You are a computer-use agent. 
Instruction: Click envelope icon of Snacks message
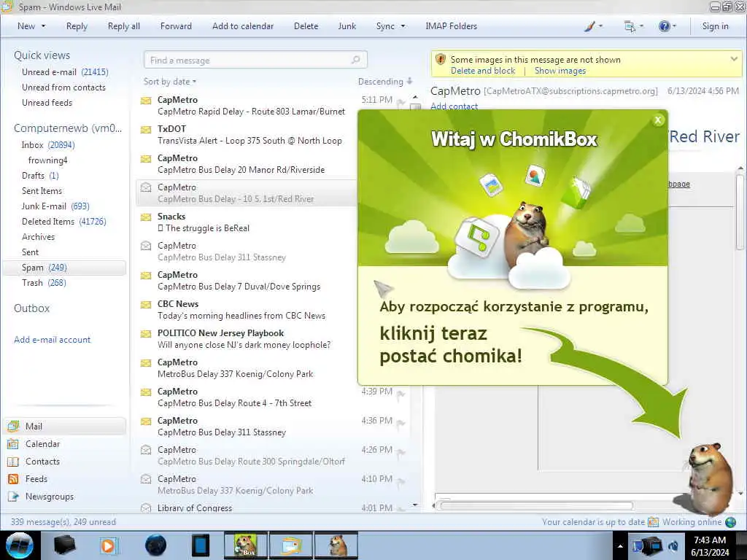146,217
